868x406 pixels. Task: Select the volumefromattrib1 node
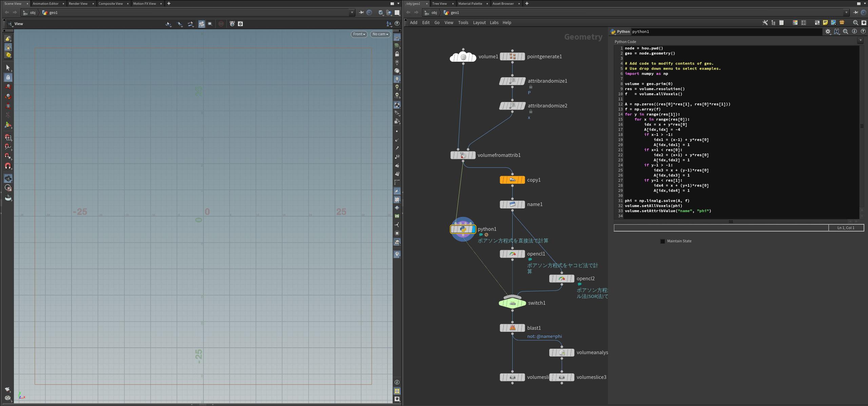[463, 155]
